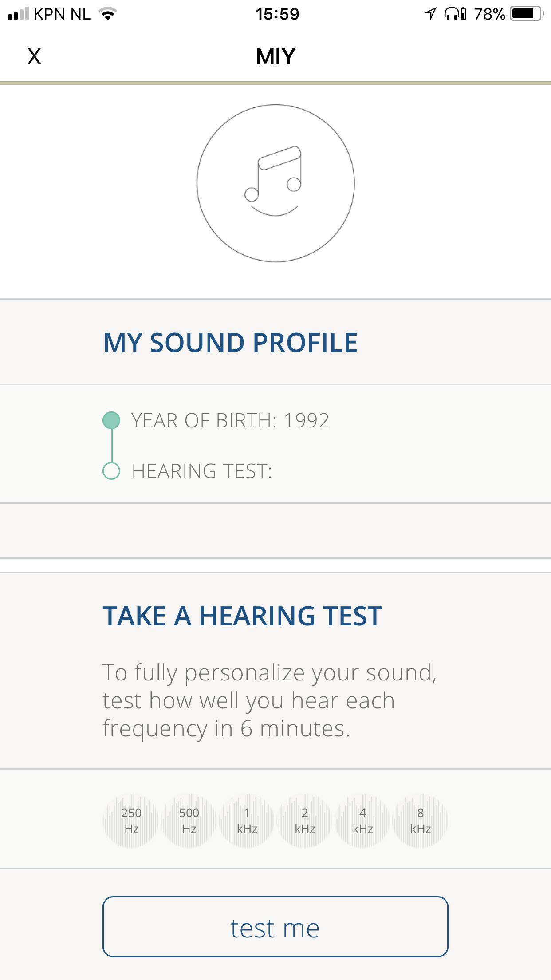Tap the 2 kHz frequency icon
551x980 pixels.
point(305,821)
